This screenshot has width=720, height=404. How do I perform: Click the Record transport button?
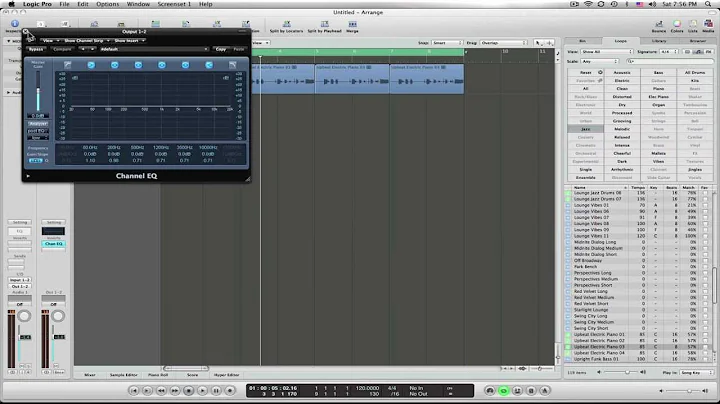click(x=230, y=391)
